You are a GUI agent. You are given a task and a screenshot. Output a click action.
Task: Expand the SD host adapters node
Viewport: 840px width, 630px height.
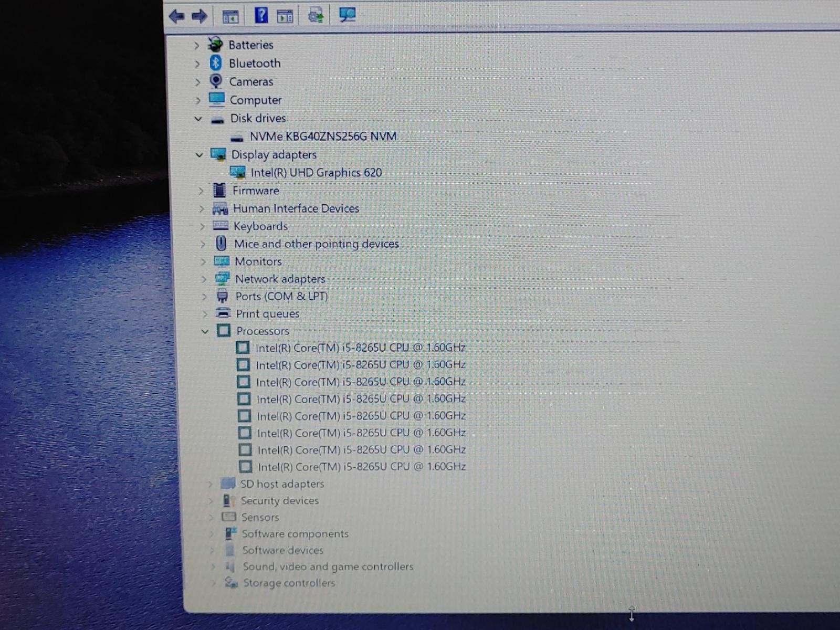209,484
